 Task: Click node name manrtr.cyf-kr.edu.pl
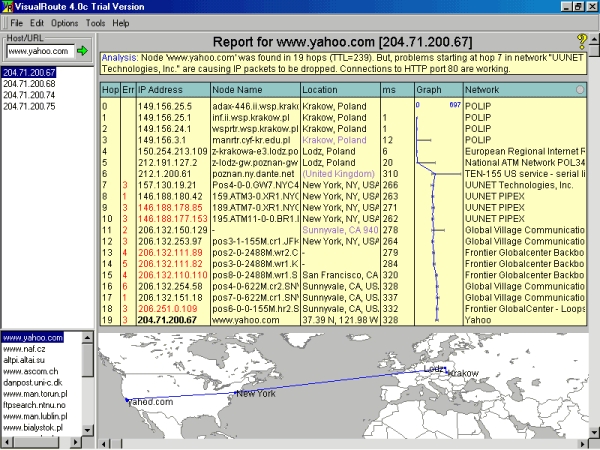[x=251, y=140]
